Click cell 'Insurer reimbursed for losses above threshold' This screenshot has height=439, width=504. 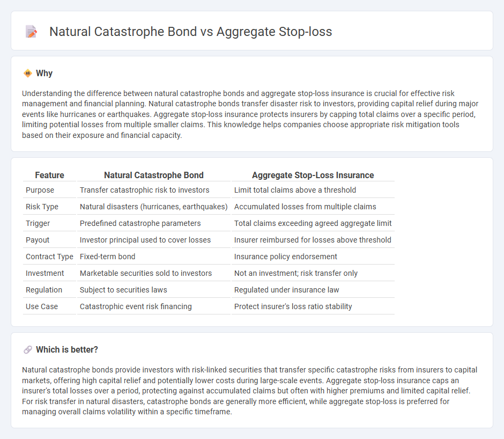coord(313,240)
